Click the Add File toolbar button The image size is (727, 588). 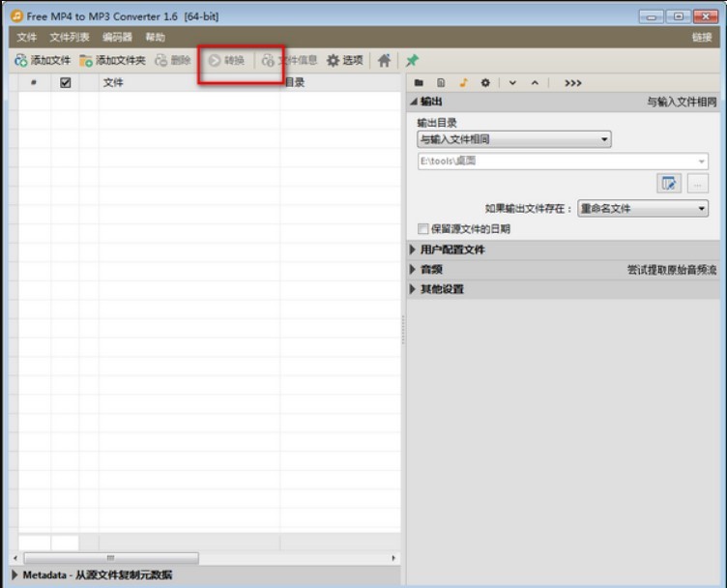coord(43,60)
